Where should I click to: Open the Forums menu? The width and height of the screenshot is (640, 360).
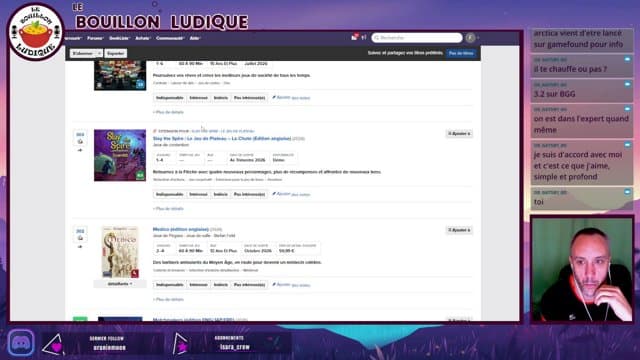95,38
